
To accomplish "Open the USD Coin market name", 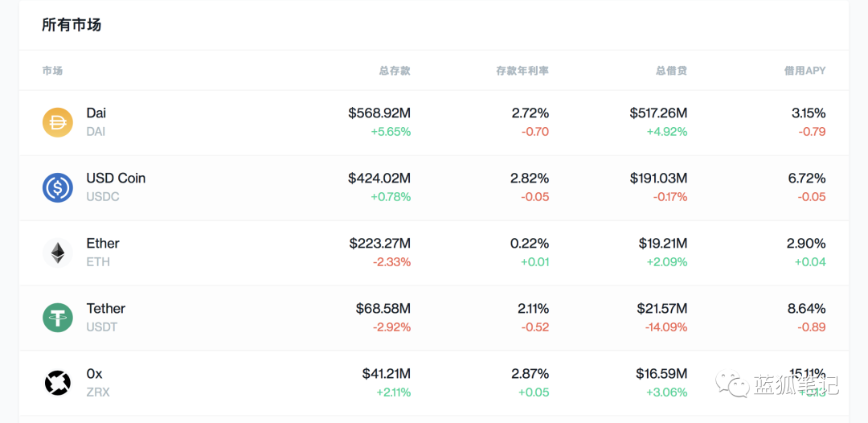I will 116,179.
